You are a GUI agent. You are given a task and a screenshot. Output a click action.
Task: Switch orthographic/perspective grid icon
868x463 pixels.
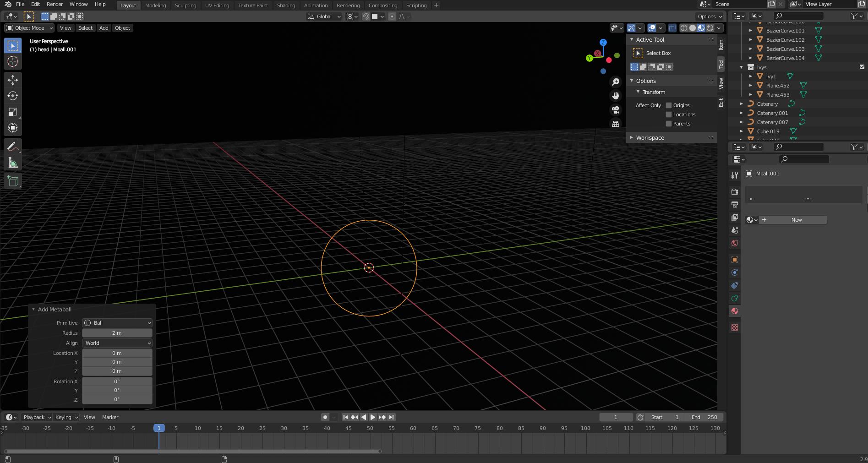click(x=616, y=124)
